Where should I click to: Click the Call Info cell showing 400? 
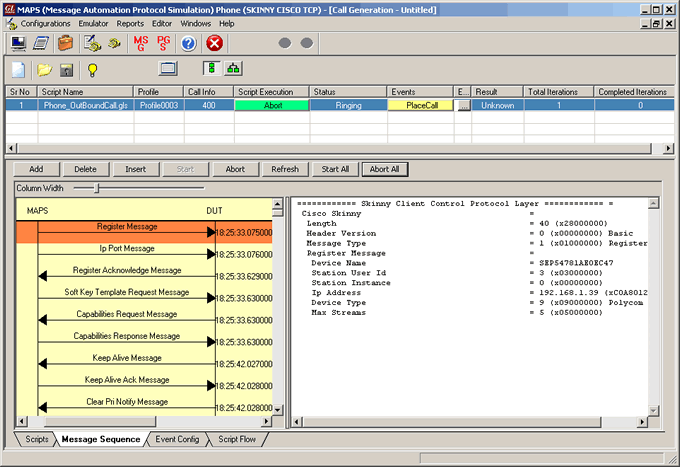coord(209,105)
